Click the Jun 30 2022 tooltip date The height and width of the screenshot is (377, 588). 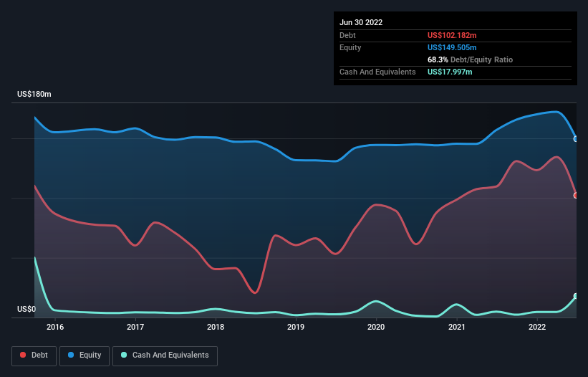click(361, 22)
